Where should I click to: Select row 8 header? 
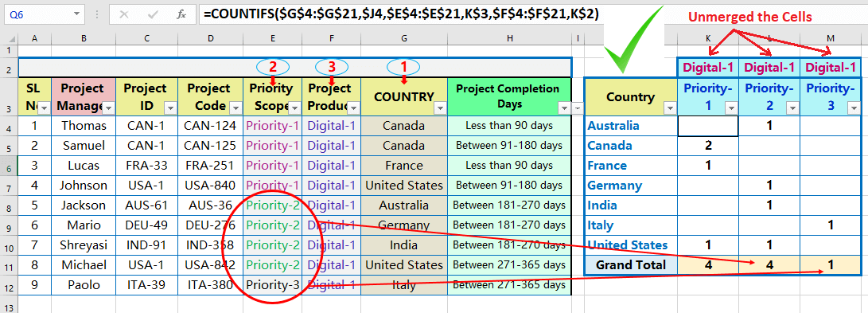pyautogui.click(x=9, y=205)
